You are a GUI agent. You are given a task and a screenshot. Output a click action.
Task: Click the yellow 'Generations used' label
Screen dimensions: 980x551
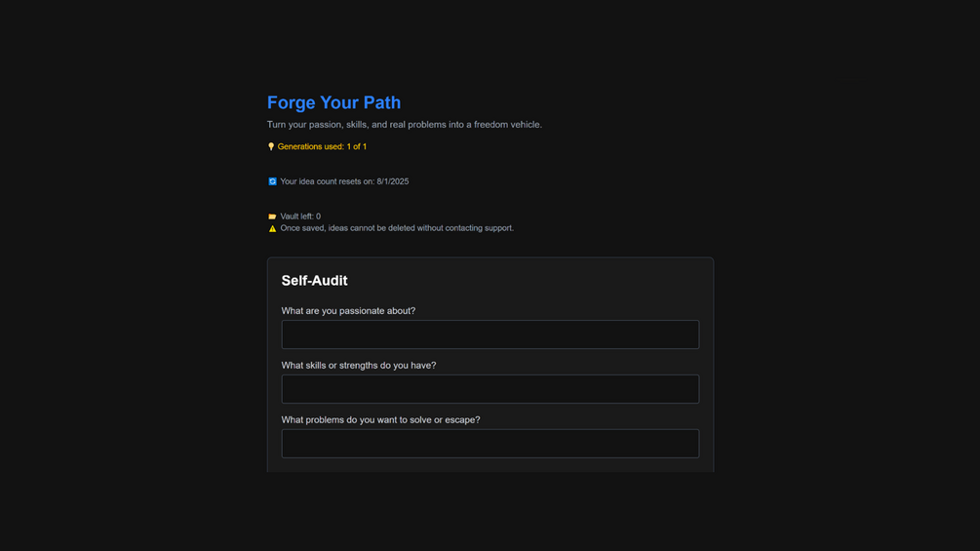pyautogui.click(x=310, y=146)
